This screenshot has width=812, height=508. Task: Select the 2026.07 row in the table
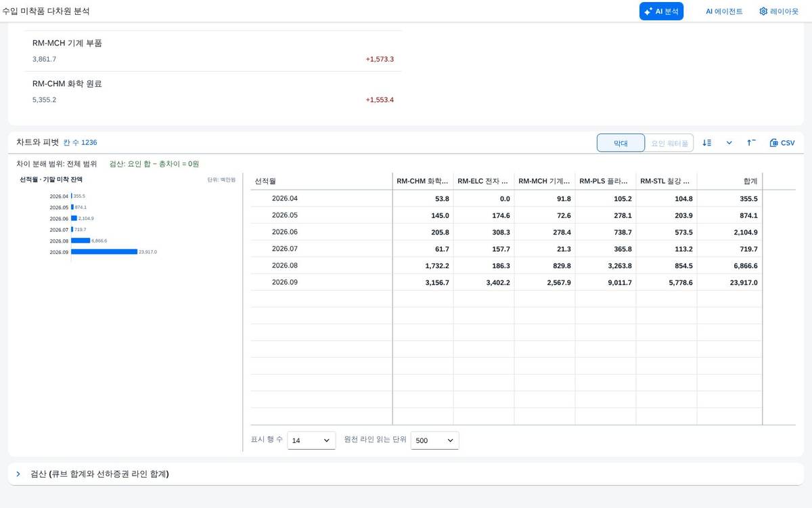point(506,249)
